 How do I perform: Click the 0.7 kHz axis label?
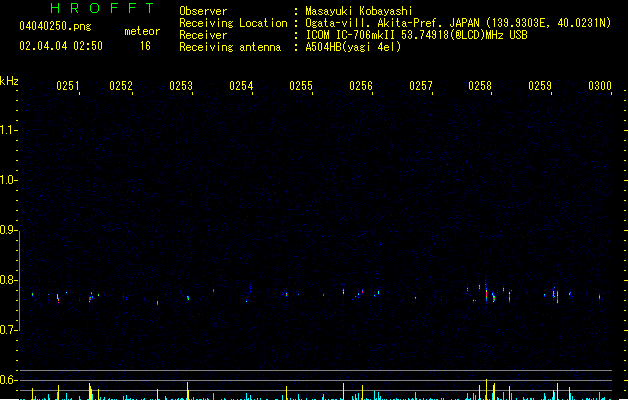[x=7, y=330]
